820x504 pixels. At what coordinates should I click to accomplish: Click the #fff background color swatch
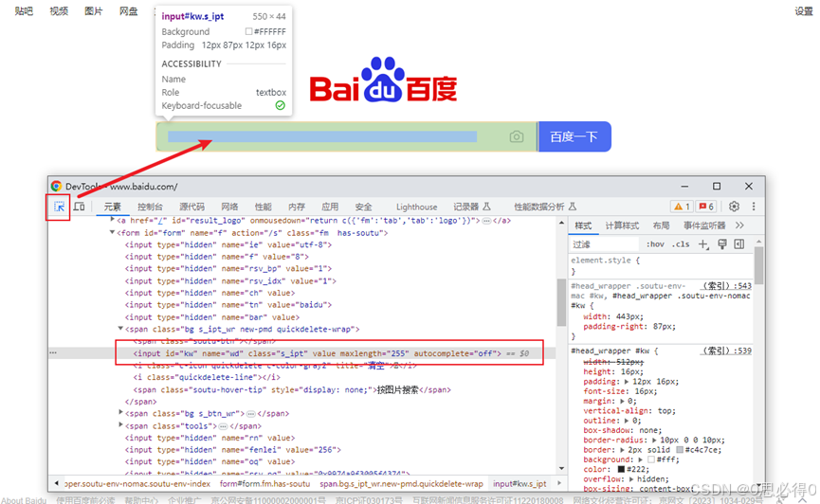point(651,459)
